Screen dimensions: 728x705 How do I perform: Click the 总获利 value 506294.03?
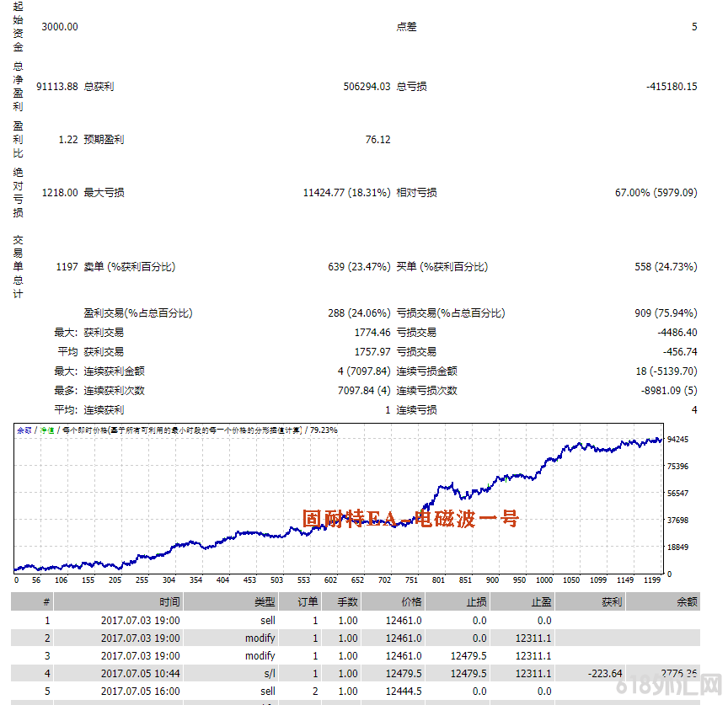(367, 86)
